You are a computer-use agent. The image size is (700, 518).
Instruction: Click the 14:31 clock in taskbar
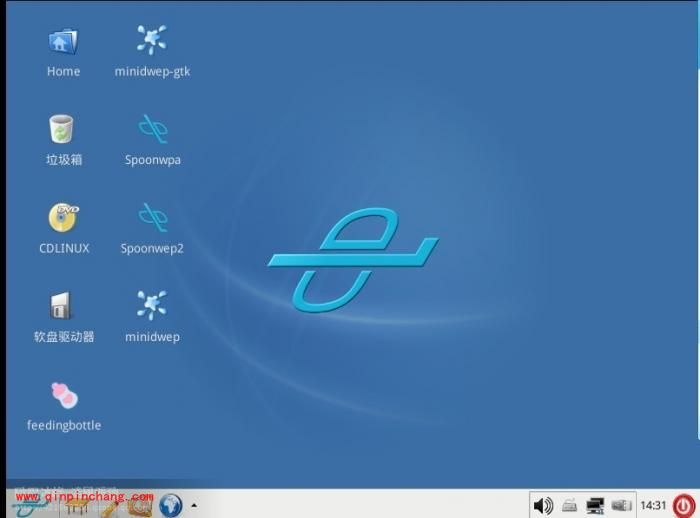653,505
